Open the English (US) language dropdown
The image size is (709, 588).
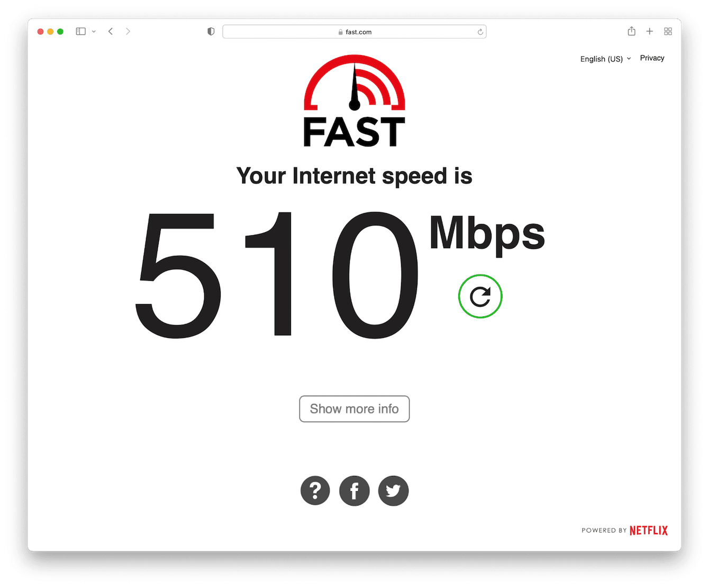click(x=605, y=59)
